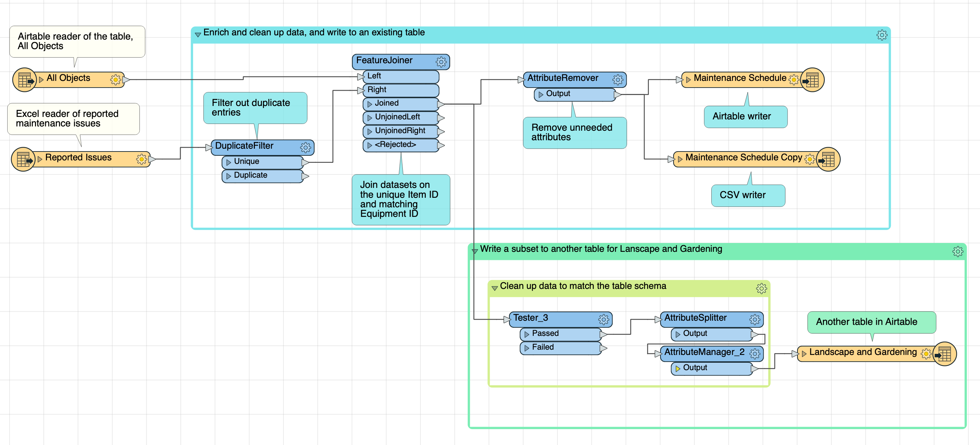Select the UnjoinedRight output port
Image resolution: width=980 pixels, height=445 pixels.
coord(401,131)
